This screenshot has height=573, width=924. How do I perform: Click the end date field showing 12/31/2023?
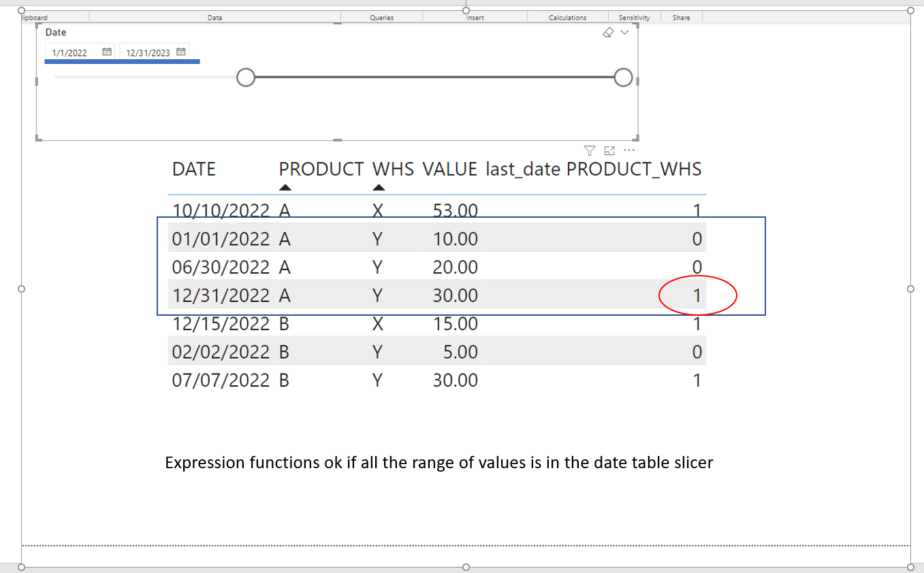point(155,52)
